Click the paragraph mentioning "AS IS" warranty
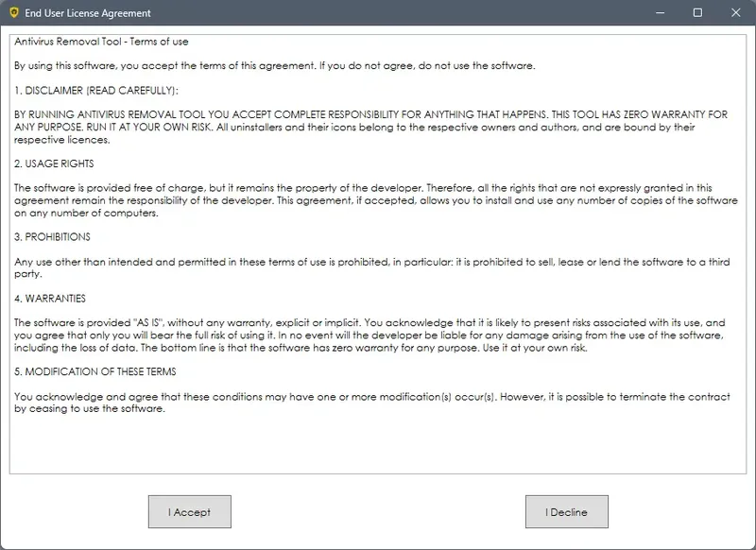 coord(369,335)
